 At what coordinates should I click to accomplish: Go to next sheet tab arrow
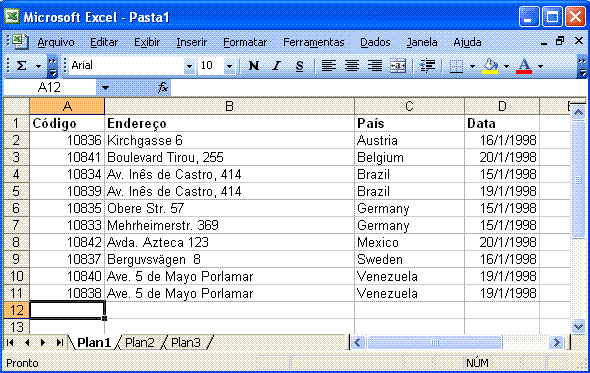click(x=43, y=343)
